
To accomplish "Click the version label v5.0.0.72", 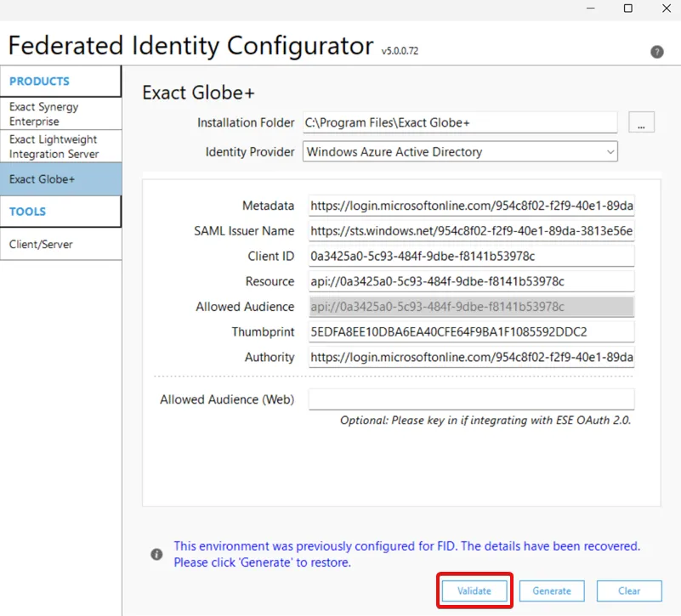I will 400,51.
